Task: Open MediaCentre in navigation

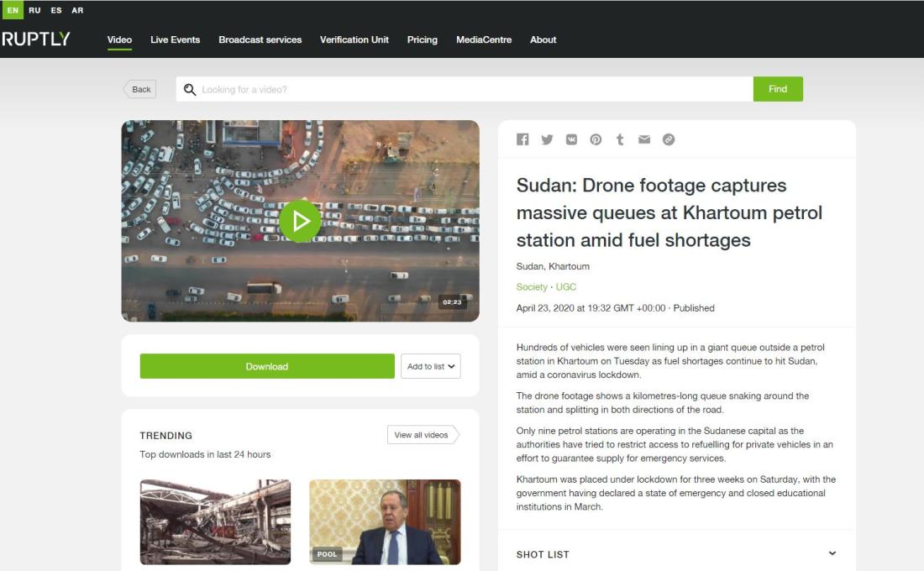Action: (484, 39)
